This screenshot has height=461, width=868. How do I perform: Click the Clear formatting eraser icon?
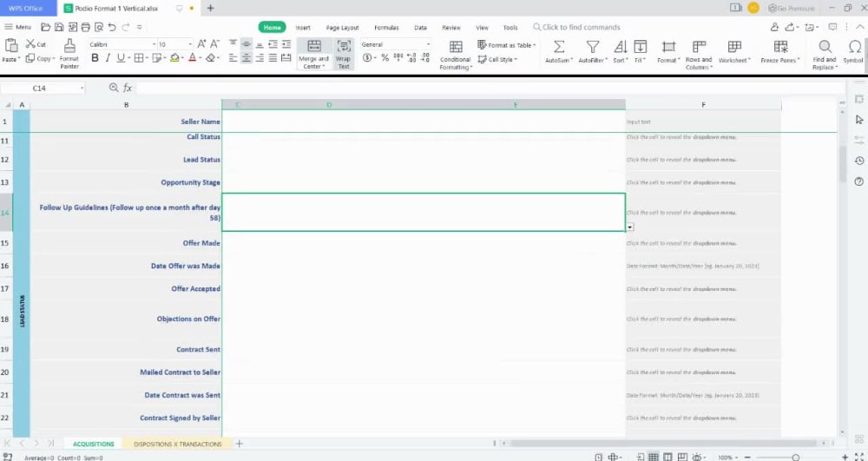pos(210,58)
